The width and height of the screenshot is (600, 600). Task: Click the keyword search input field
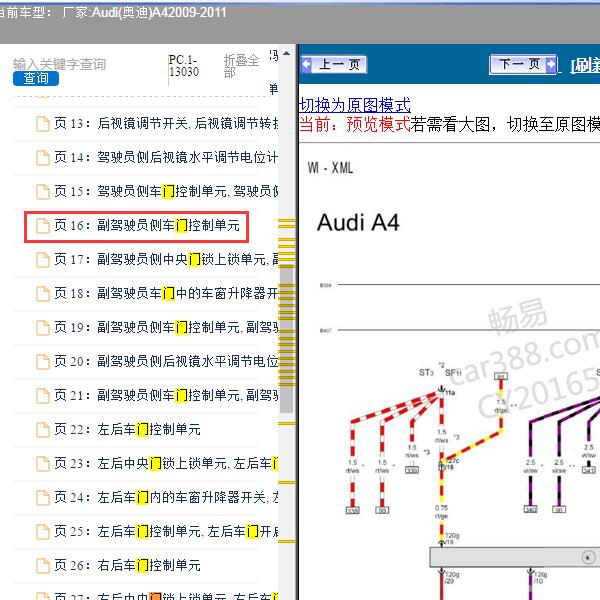point(59,64)
